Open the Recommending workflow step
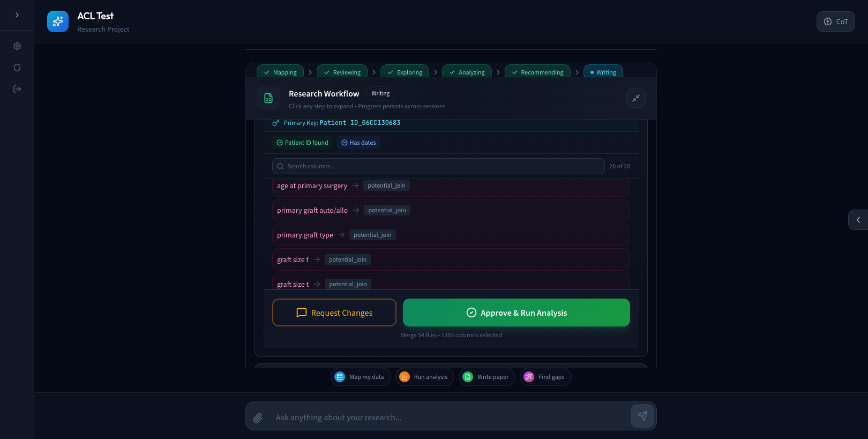This screenshot has height=439, width=868. 537,72
